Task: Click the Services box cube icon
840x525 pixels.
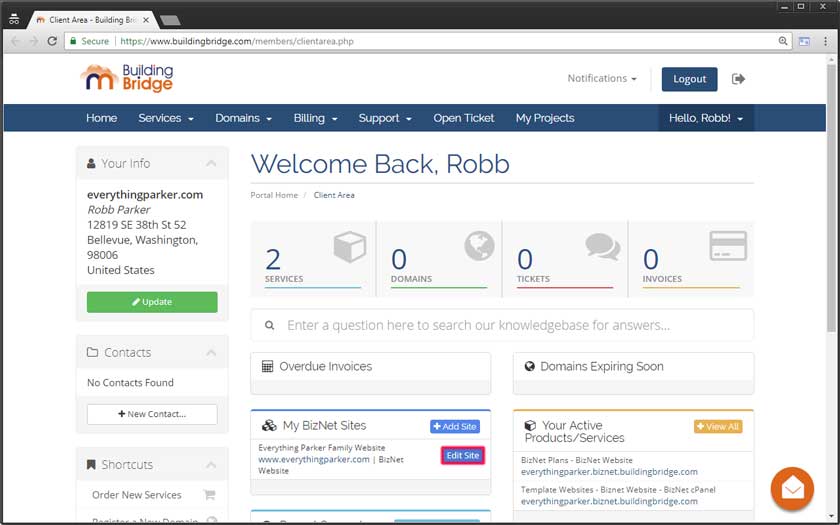Action: click(350, 246)
